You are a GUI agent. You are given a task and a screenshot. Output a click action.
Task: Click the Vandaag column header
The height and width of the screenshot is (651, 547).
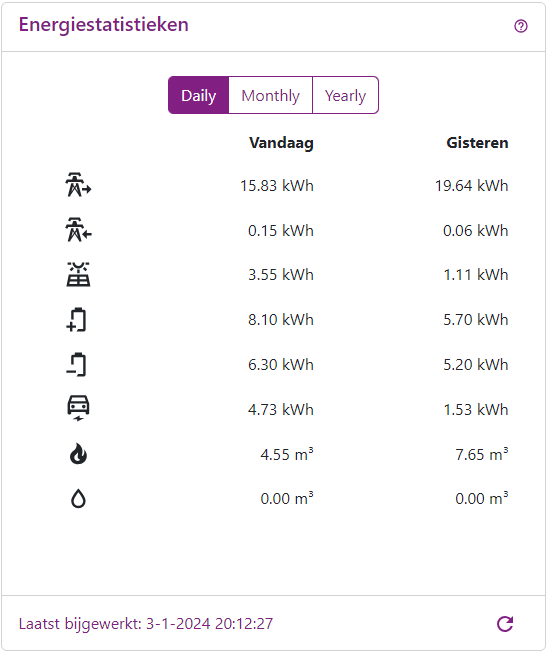(x=281, y=143)
